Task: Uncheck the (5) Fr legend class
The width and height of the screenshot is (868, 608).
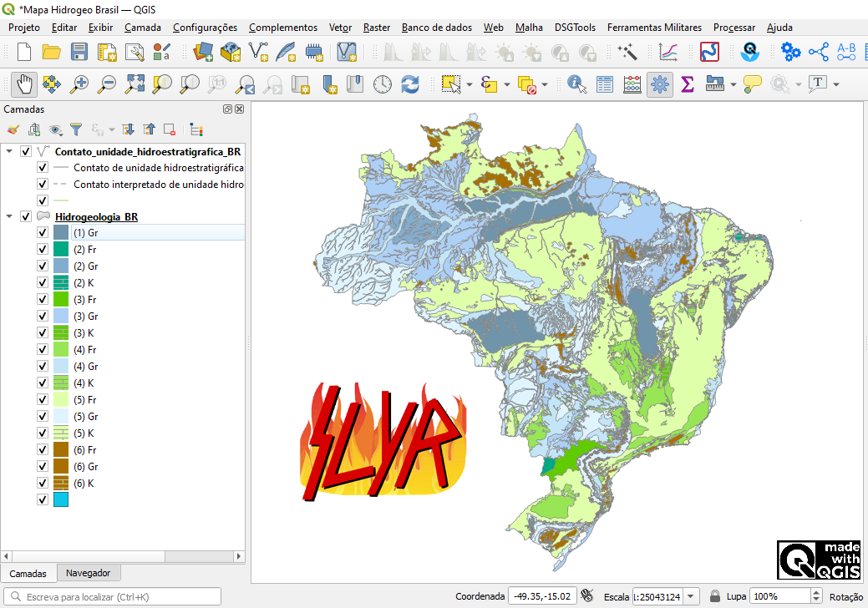Action: [43, 399]
